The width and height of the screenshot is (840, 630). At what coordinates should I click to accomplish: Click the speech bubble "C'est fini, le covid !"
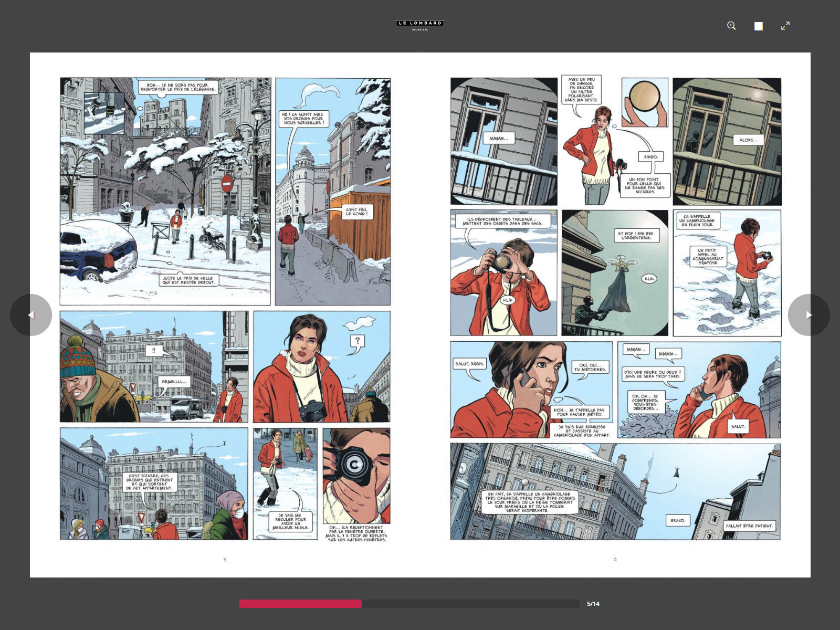pyautogui.click(x=356, y=212)
